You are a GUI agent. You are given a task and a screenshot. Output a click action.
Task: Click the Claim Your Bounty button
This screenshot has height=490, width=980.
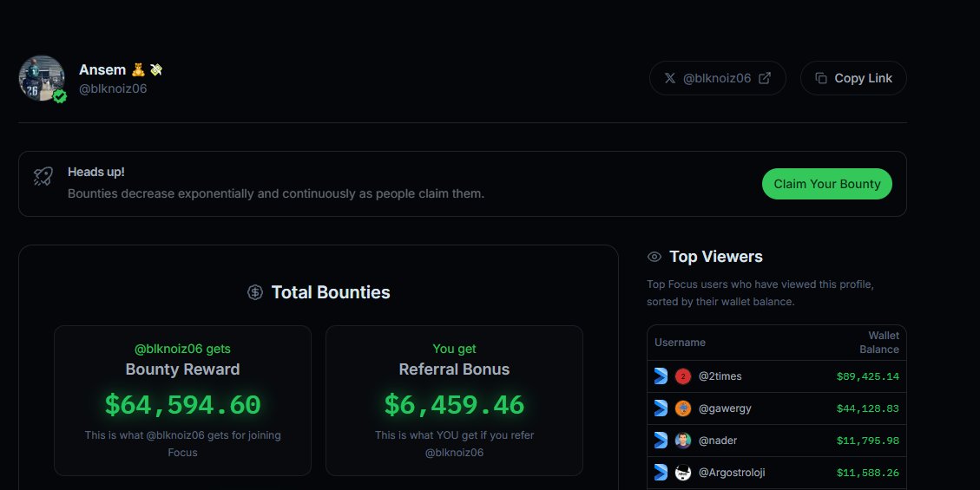coord(827,184)
